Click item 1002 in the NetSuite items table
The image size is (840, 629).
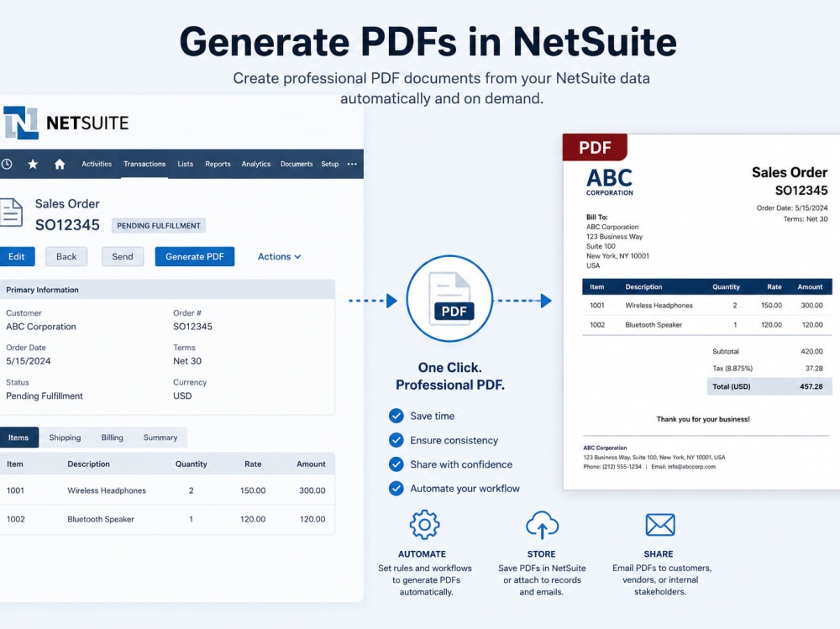click(x=15, y=519)
